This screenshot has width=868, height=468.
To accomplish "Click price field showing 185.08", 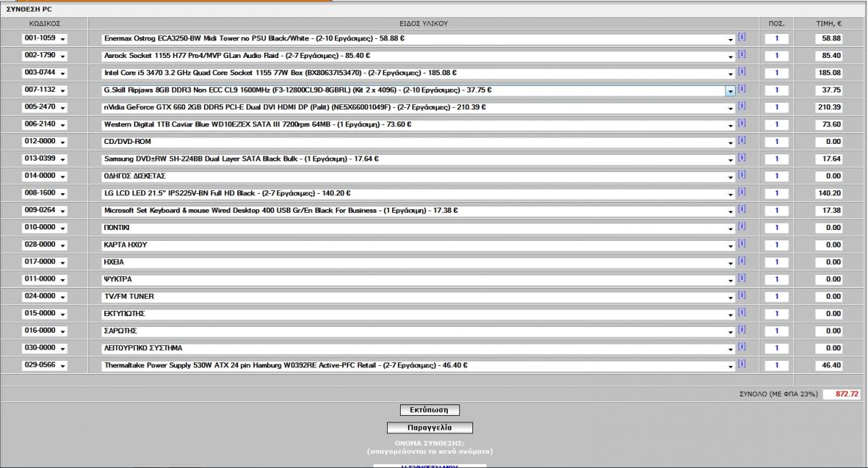I will (829, 73).
